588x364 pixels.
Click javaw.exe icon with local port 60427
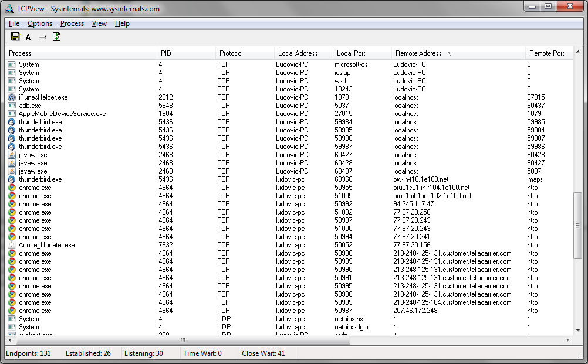pyautogui.click(x=12, y=155)
